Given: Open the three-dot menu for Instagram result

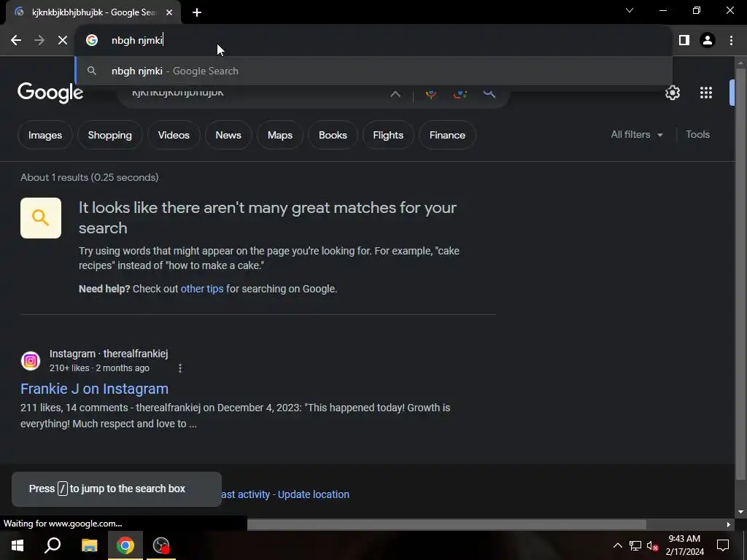Looking at the screenshot, I should (180, 368).
